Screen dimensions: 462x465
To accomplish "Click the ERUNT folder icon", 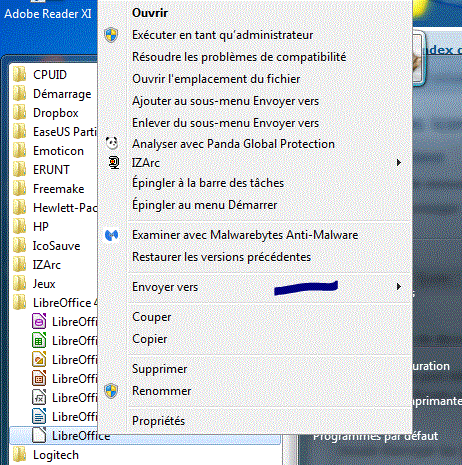I will coord(20,169).
